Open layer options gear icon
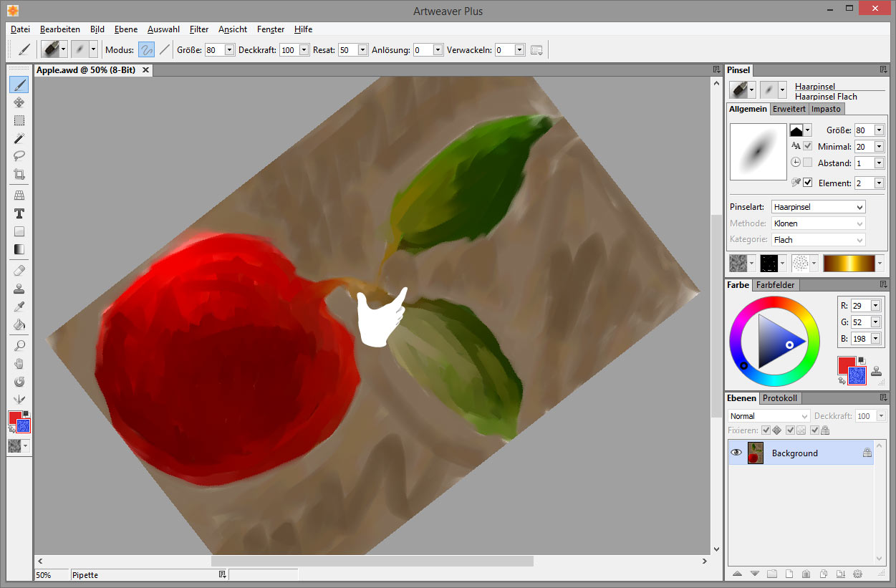This screenshot has height=588, width=896. [857, 574]
